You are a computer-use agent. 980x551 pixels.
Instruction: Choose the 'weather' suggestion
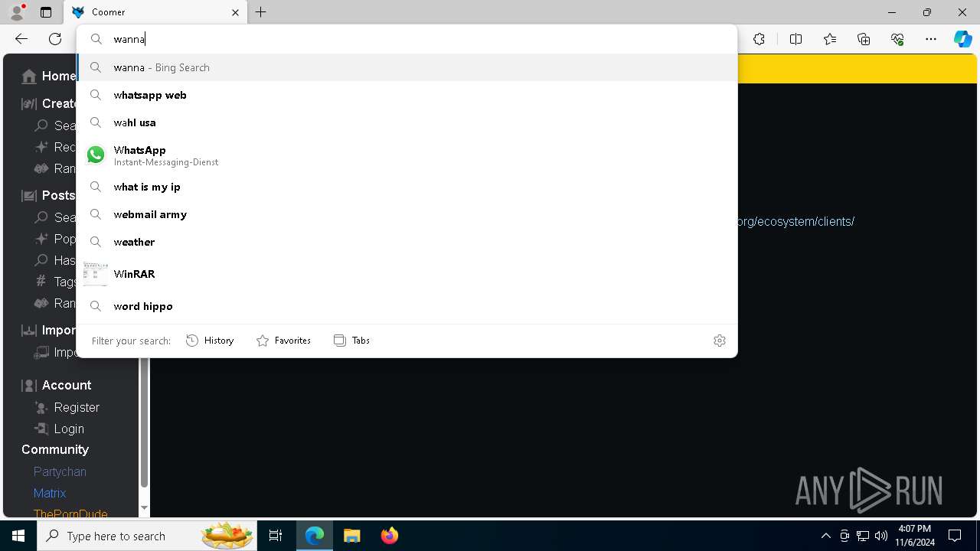click(x=407, y=242)
